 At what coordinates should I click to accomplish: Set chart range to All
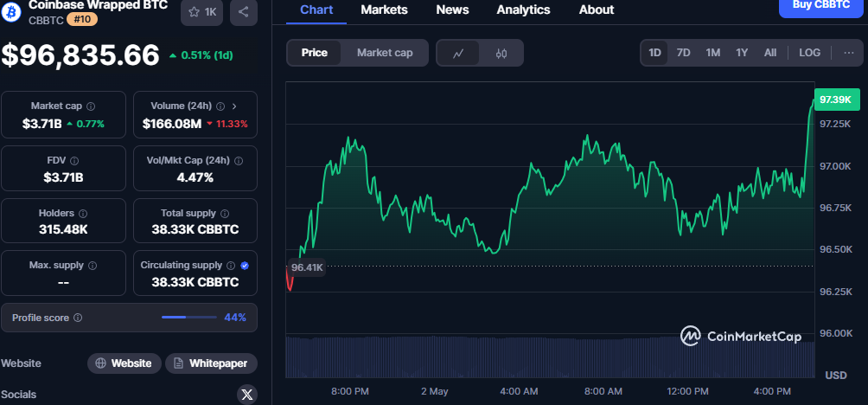click(x=770, y=53)
